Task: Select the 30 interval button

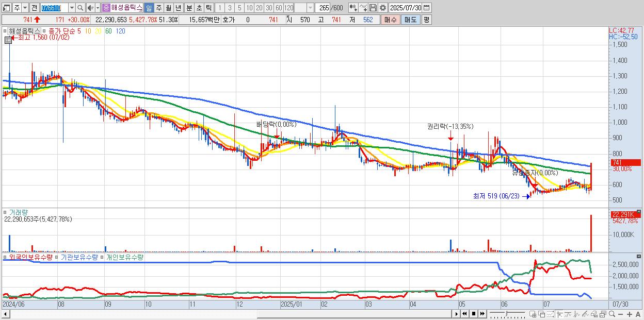Action: pos(269,8)
